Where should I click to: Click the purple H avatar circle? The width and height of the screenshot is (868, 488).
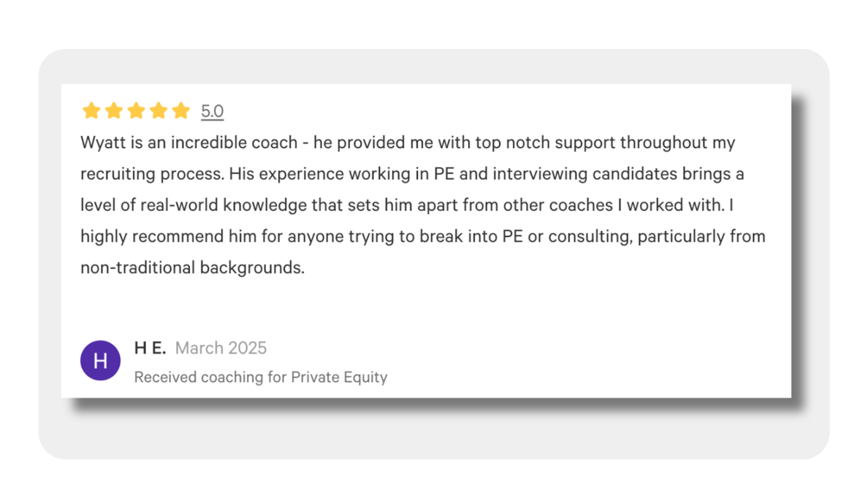100,360
